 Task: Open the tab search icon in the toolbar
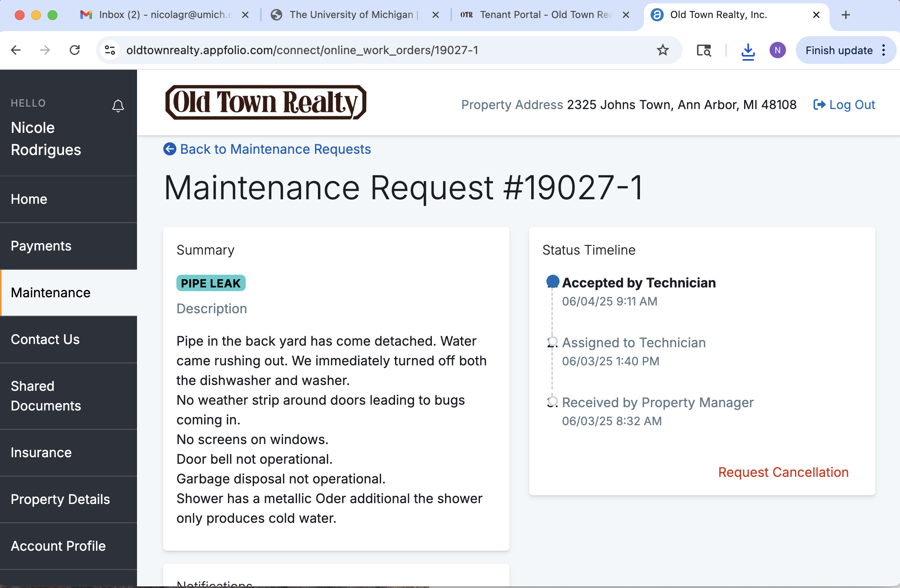point(704,50)
